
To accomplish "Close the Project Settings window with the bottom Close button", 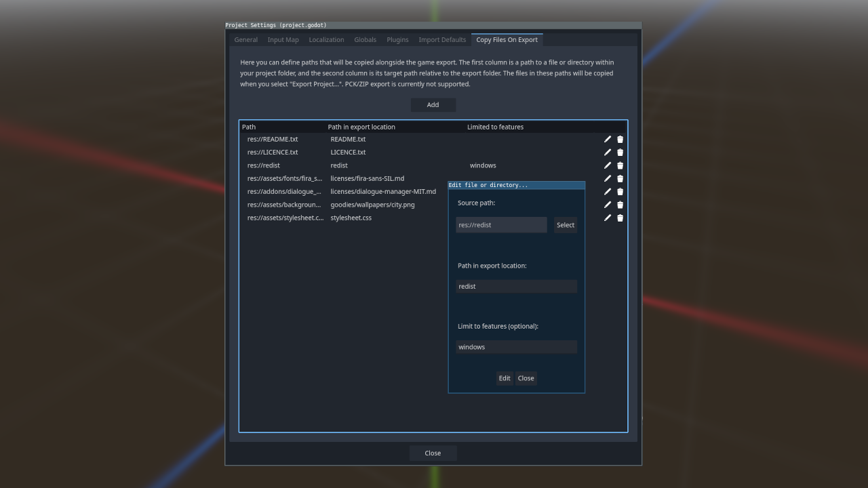I will pos(433,453).
